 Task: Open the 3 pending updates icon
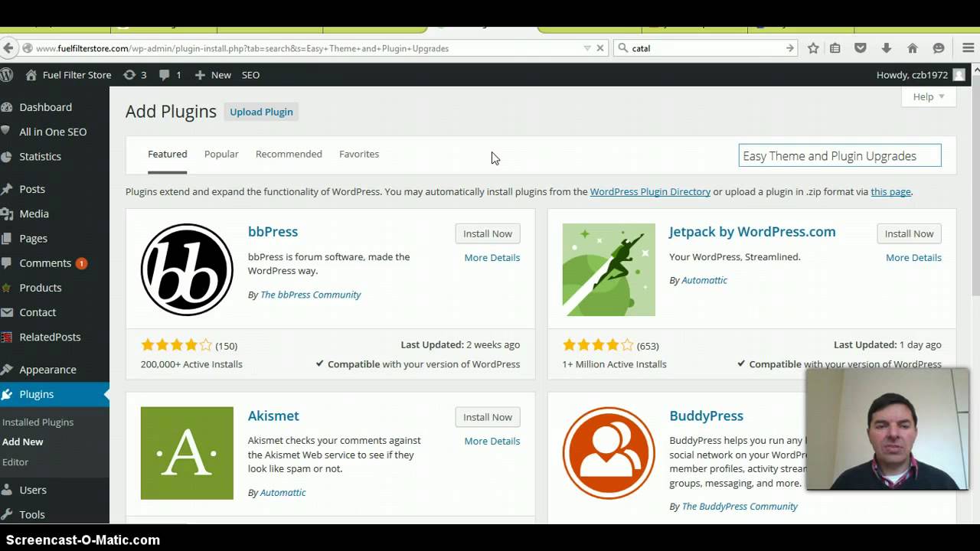pos(135,75)
